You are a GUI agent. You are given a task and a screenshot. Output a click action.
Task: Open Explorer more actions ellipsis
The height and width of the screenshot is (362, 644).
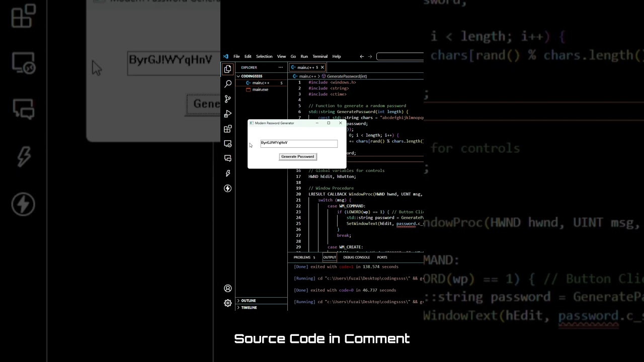[280, 67]
